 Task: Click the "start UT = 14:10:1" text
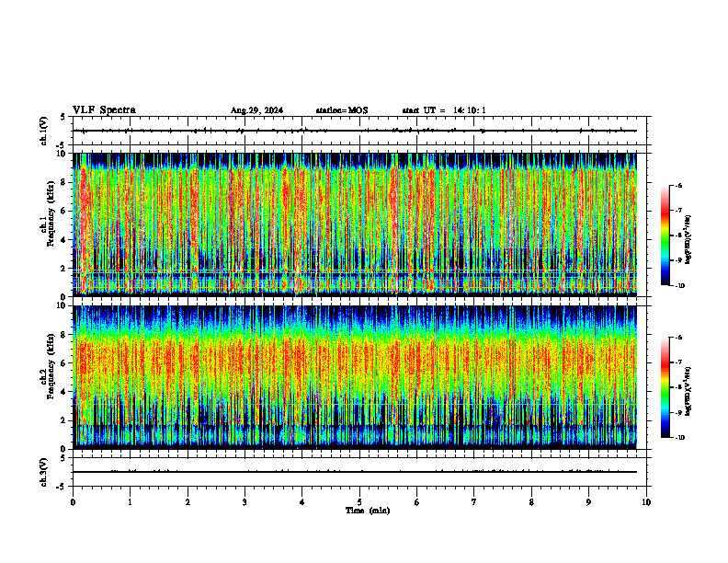(x=444, y=110)
